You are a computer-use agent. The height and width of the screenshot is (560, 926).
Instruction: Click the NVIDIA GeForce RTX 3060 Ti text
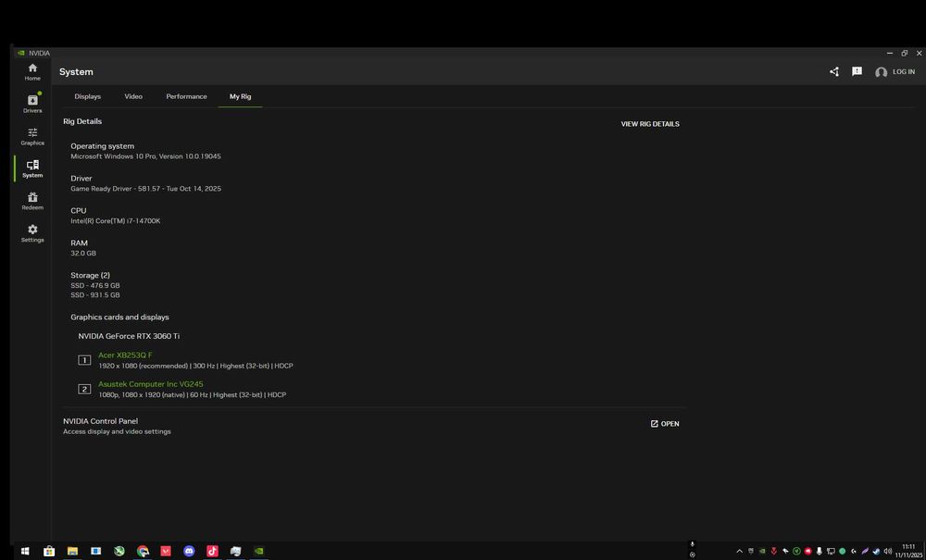(x=129, y=336)
